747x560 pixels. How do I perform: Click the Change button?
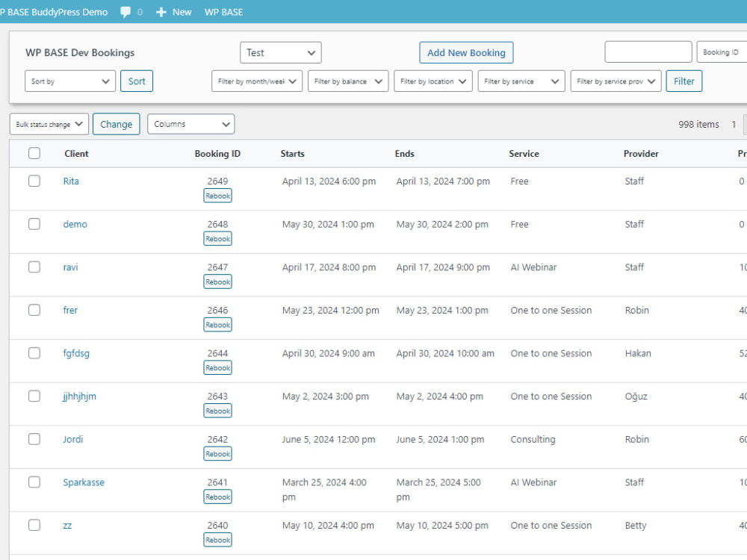(x=117, y=124)
